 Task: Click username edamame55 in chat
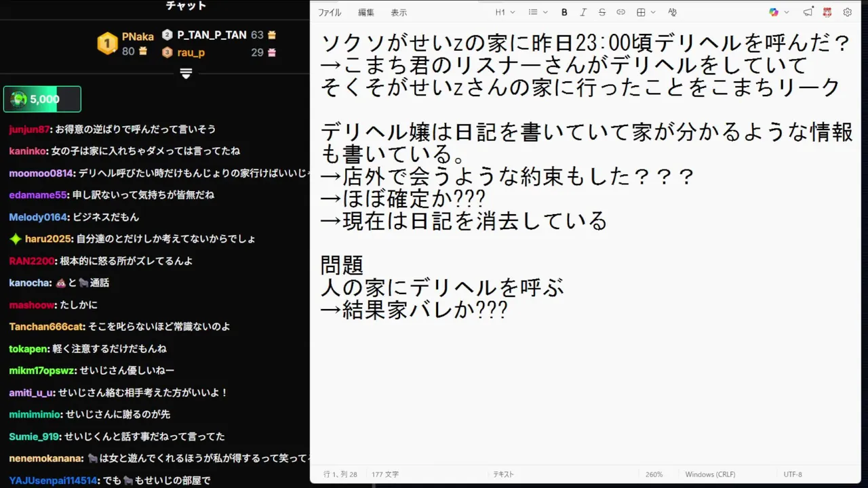pyautogui.click(x=38, y=195)
